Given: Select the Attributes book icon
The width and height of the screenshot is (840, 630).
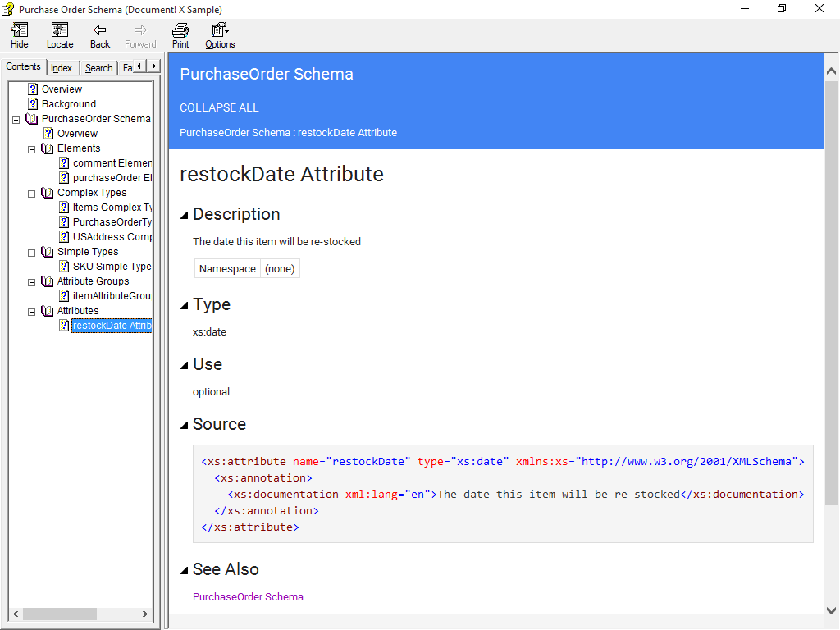Looking at the screenshot, I should [47, 311].
